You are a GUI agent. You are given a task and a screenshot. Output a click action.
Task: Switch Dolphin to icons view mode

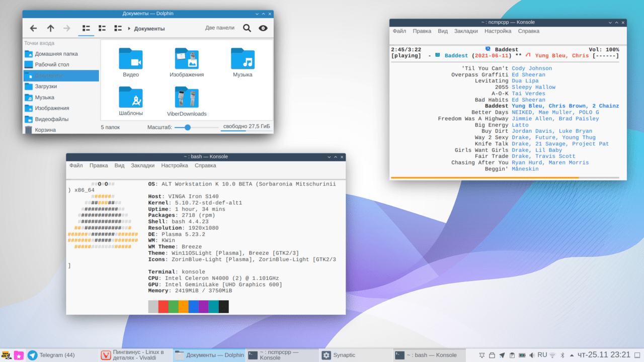click(x=86, y=28)
